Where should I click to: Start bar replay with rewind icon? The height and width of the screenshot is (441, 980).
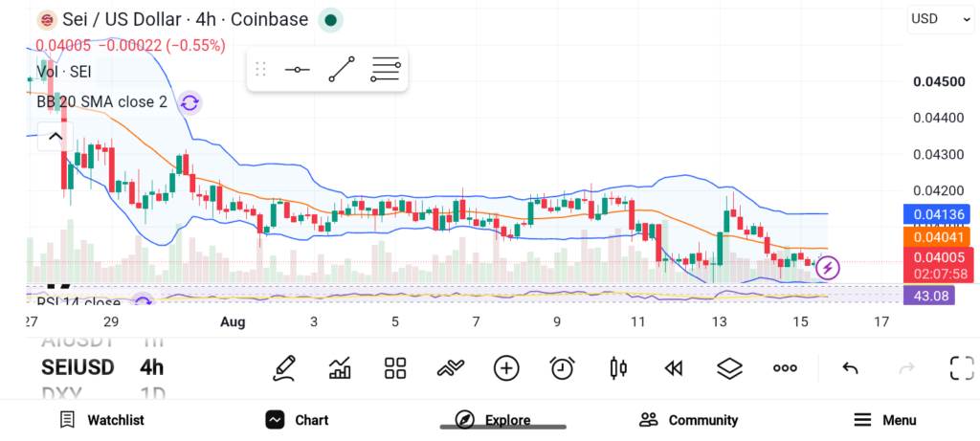point(673,368)
